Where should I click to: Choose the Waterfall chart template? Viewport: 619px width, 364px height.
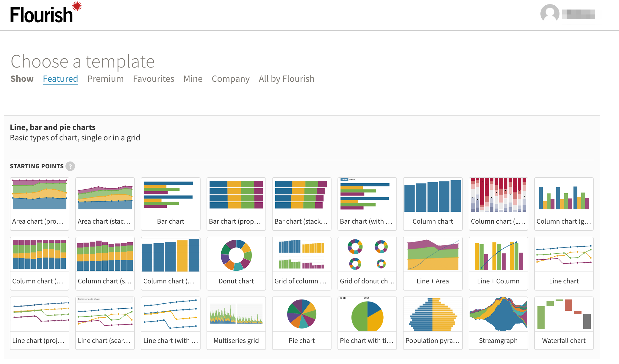point(564,323)
